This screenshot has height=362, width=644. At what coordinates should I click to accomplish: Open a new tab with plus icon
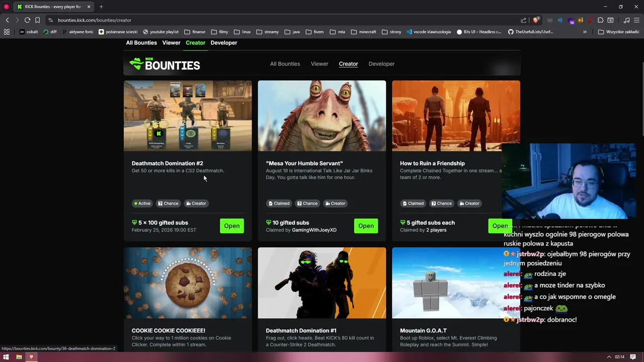[101, 7]
